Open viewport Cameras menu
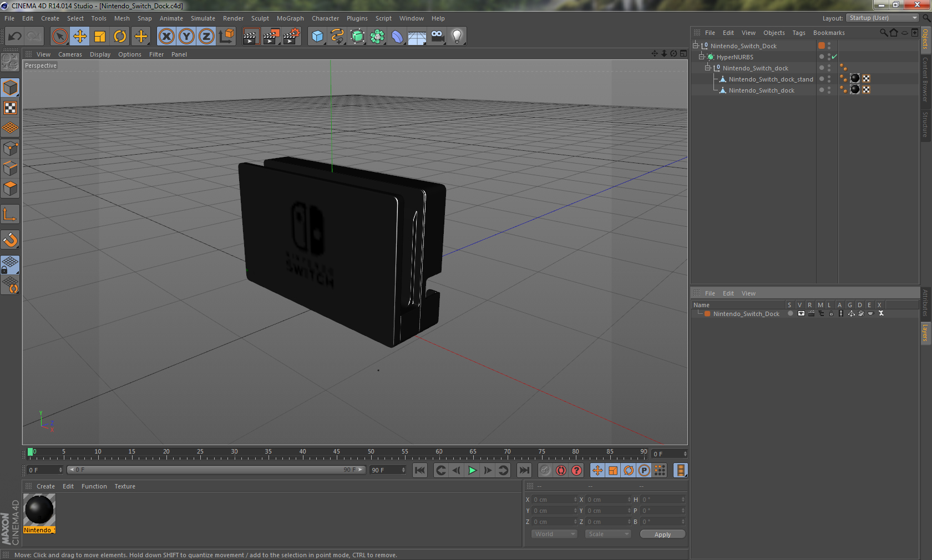Image resolution: width=932 pixels, height=560 pixels. tap(70, 54)
